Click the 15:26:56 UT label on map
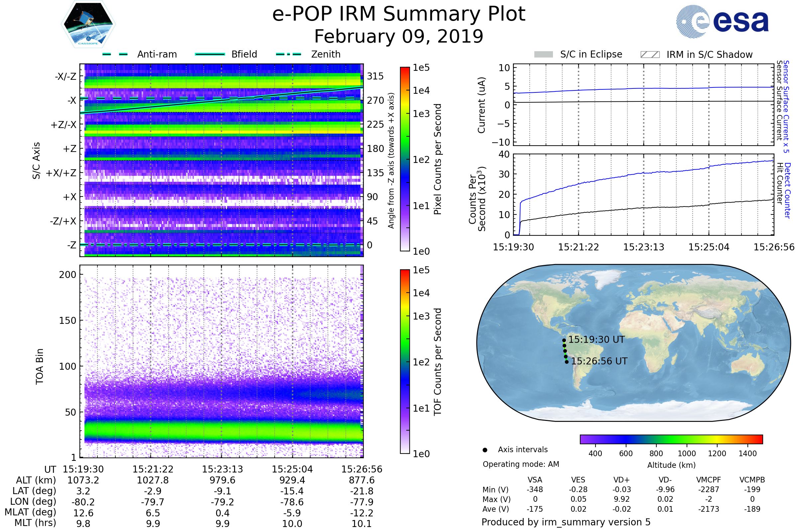This screenshot has width=798, height=532. (599, 361)
